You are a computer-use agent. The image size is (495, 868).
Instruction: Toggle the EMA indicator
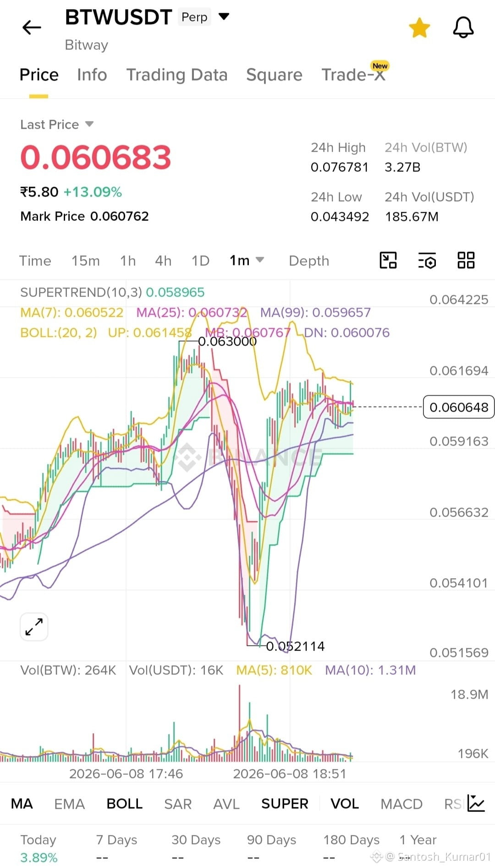click(70, 803)
